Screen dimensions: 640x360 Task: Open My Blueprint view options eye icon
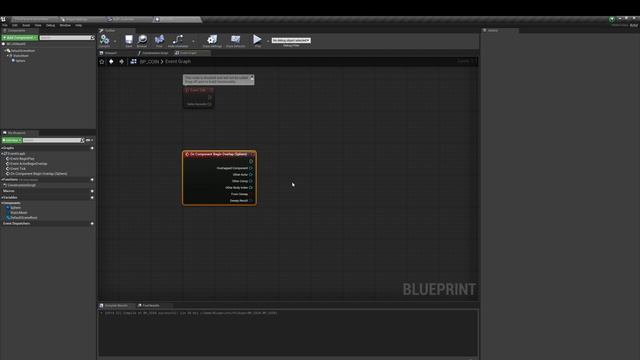pos(89,140)
